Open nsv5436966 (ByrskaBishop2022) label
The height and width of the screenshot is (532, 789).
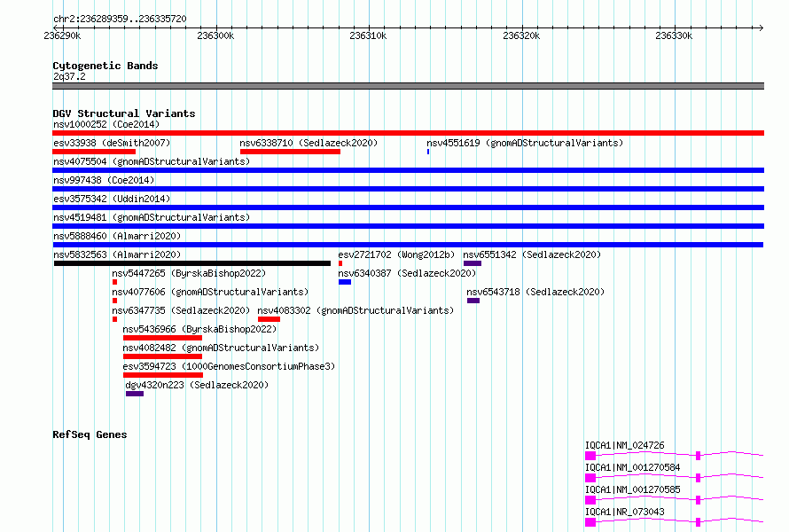199,329
